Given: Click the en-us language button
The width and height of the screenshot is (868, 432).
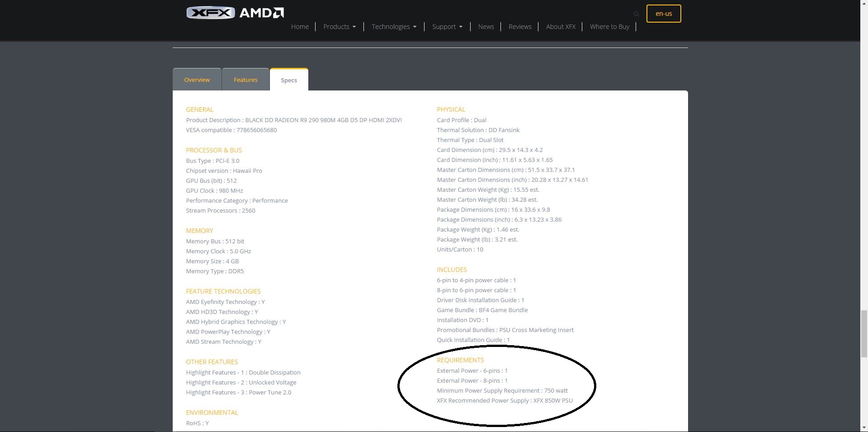Looking at the screenshot, I should pos(663,14).
